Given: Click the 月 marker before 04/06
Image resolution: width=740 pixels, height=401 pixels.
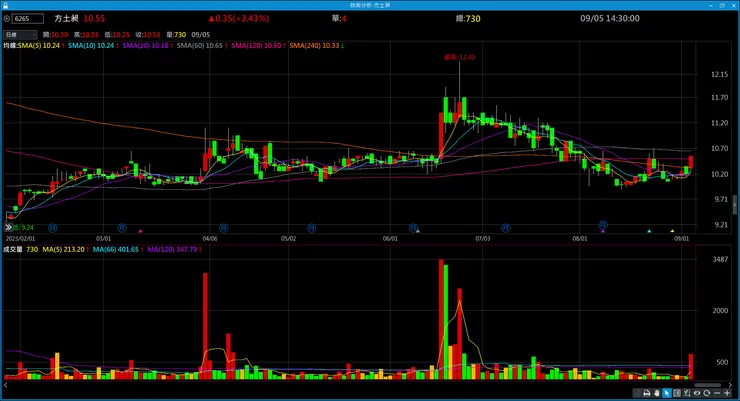Looking at the screenshot, I should [x=122, y=228].
